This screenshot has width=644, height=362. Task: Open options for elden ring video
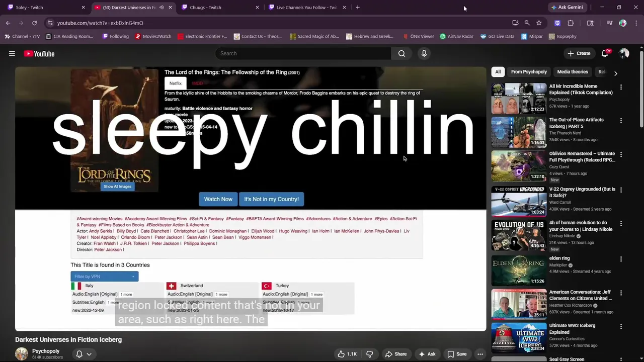(621, 259)
